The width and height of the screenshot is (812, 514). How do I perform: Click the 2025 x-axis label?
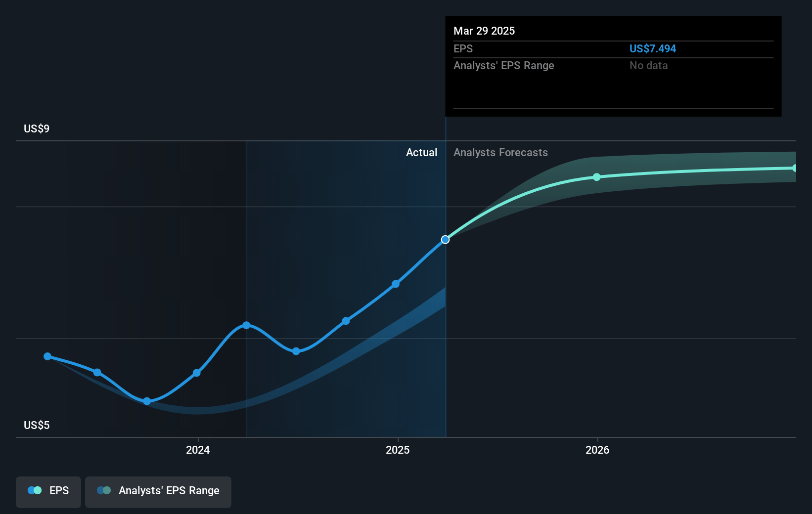pyautogui.click(x=398, y=450)
